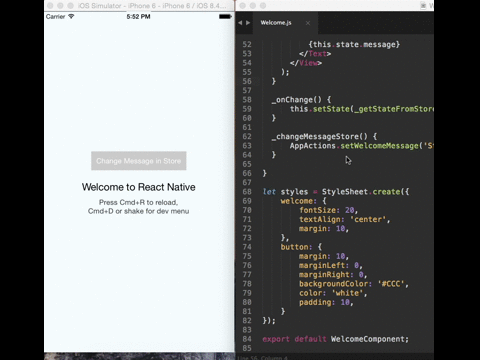Image resolution: width=480 pixels, height=360 pixels.
Task: Click the Welcome to React Native text
Action: click(139, 187)
